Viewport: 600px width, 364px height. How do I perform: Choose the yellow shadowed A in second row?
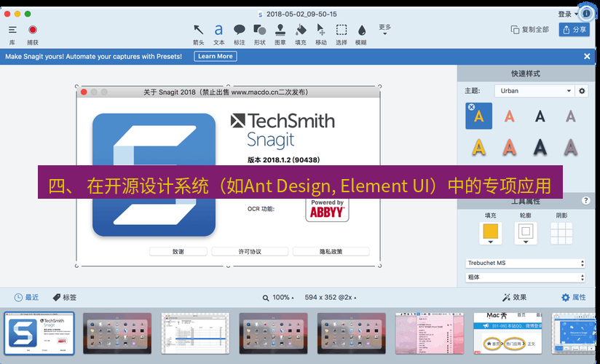478,146
